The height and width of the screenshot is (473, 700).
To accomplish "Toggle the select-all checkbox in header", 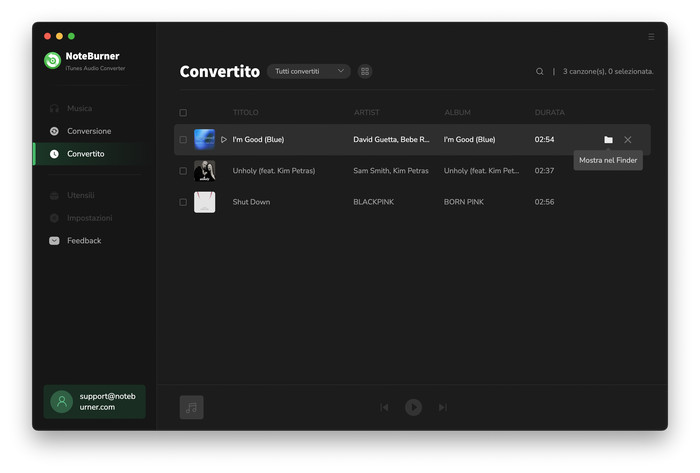I will [x=183, y=112].
